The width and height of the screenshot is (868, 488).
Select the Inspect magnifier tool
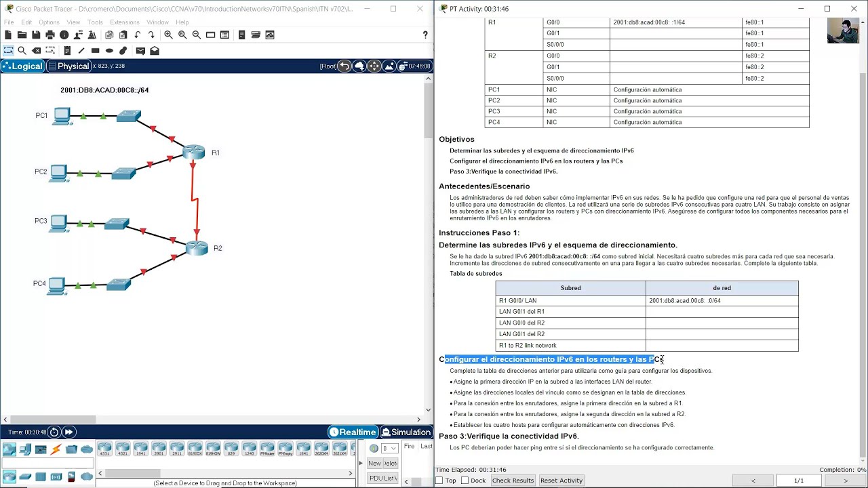click(x=22, y=50)
